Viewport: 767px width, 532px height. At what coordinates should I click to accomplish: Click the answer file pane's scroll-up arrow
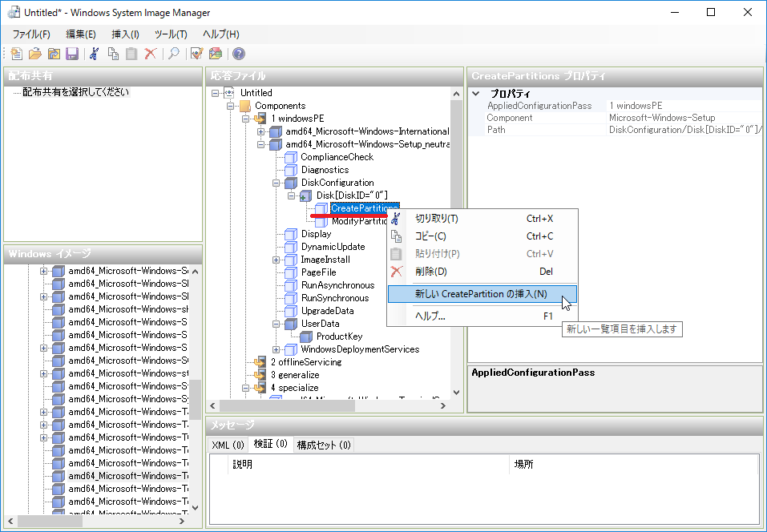coord(456,94)
